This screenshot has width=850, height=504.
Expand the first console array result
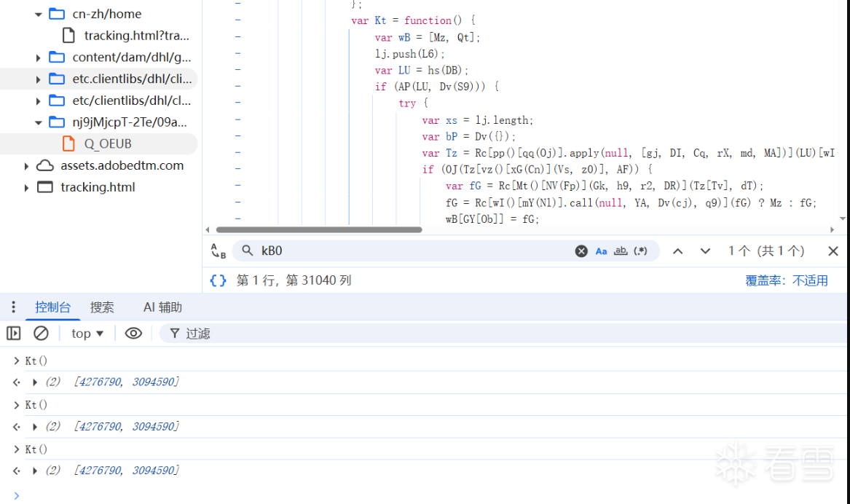point(35,382)
